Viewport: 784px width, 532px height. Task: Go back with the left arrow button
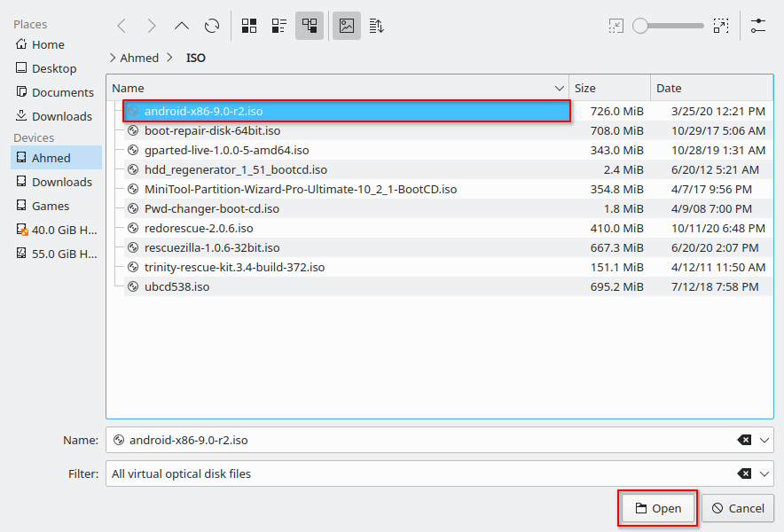pyautogui.click(x=122, y=26)
